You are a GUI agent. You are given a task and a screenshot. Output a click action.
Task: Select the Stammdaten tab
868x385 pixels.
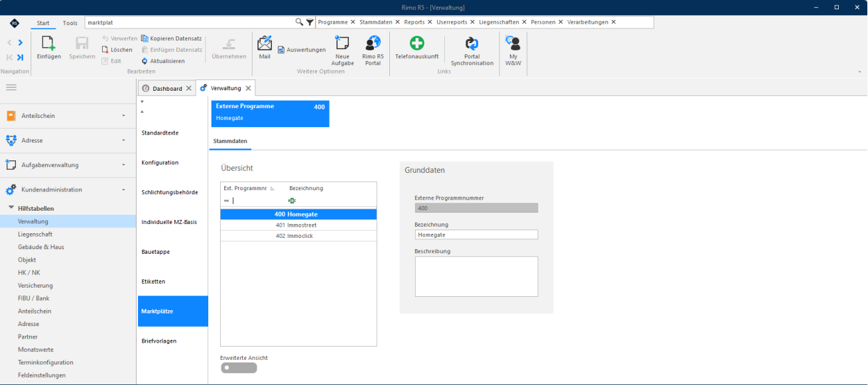pos(231,141)
